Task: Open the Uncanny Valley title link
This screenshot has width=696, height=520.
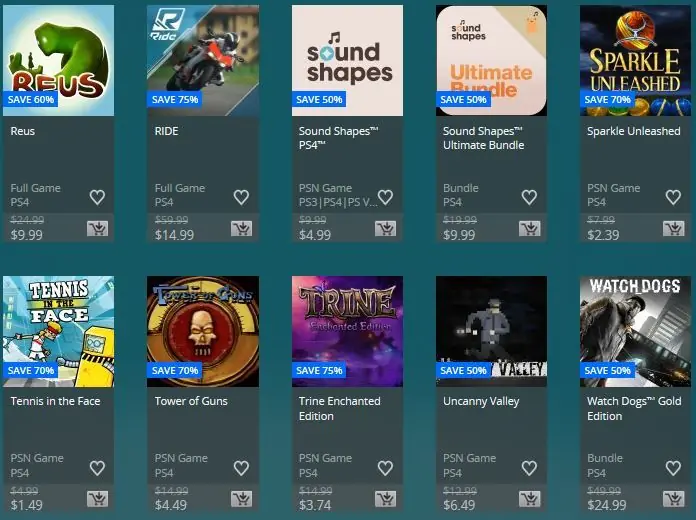Action: (481, 401)
